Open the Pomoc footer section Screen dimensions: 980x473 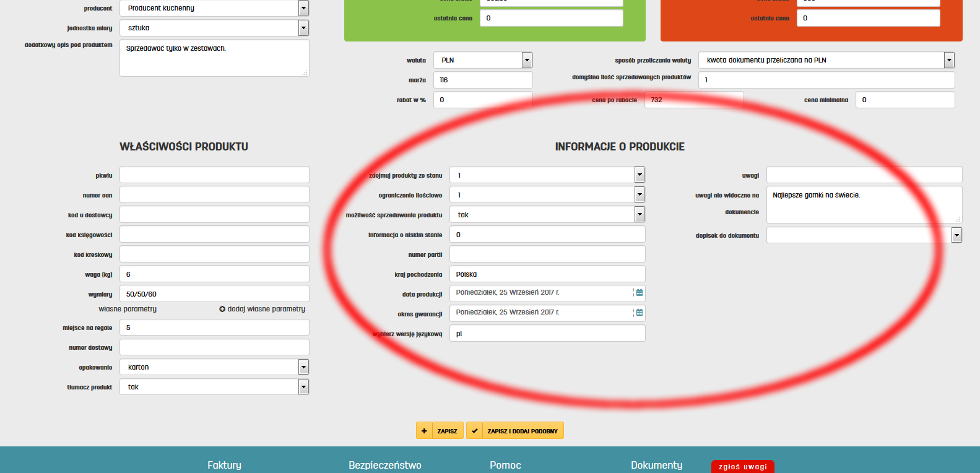[x=505, y=465]
